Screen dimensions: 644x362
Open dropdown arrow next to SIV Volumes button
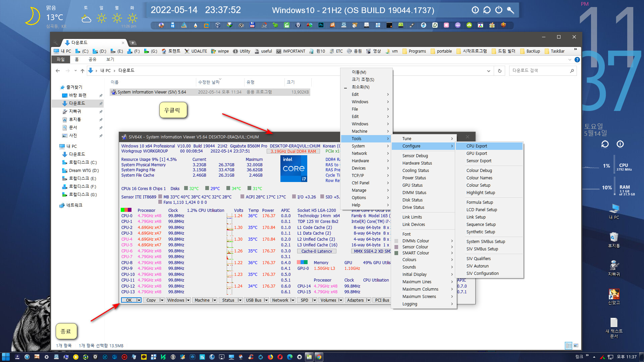340,300
